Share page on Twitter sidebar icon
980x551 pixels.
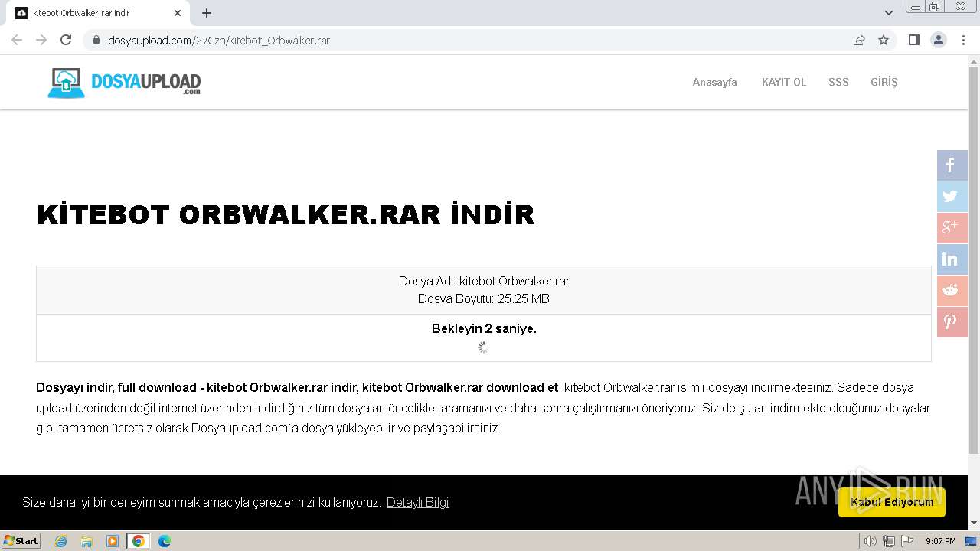[x=952, y=197]
